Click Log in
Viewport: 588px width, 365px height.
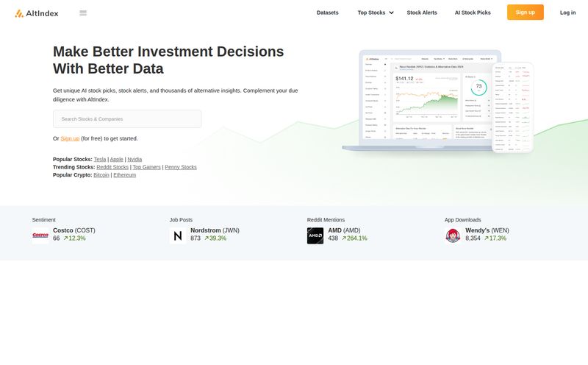[x=567, y=13]
